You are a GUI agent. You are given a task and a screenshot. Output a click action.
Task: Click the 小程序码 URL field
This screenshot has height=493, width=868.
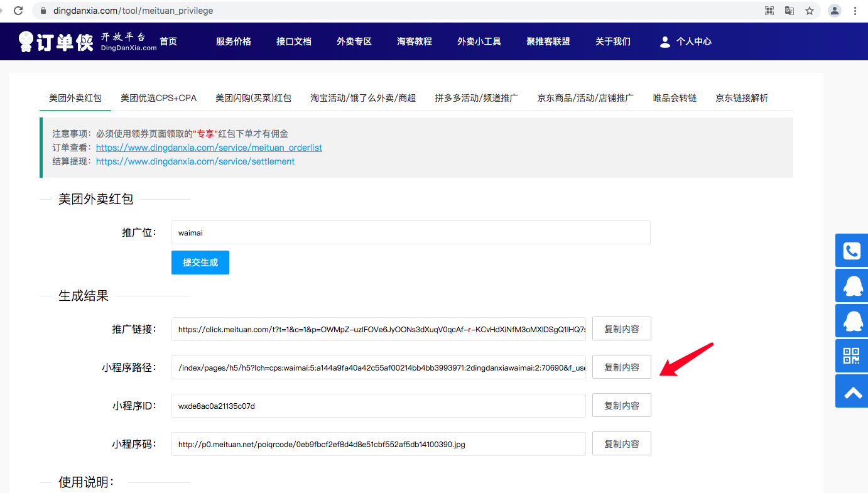point(379,443)
